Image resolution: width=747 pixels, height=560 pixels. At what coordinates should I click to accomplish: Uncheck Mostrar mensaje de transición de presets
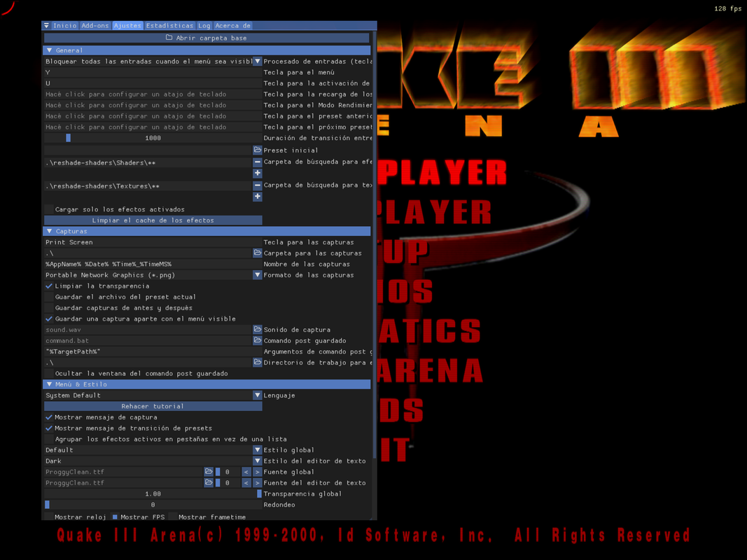(48, 428)
